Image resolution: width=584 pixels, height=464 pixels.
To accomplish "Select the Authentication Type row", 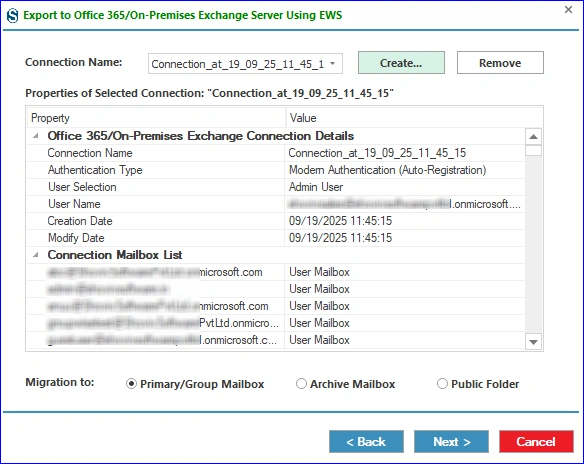I will 276,170.
